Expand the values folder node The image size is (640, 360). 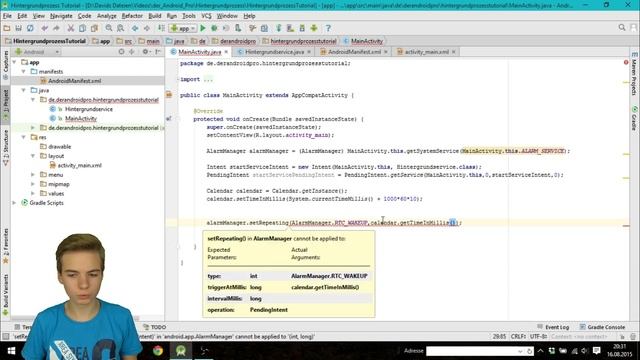click(x=33, y=193)
